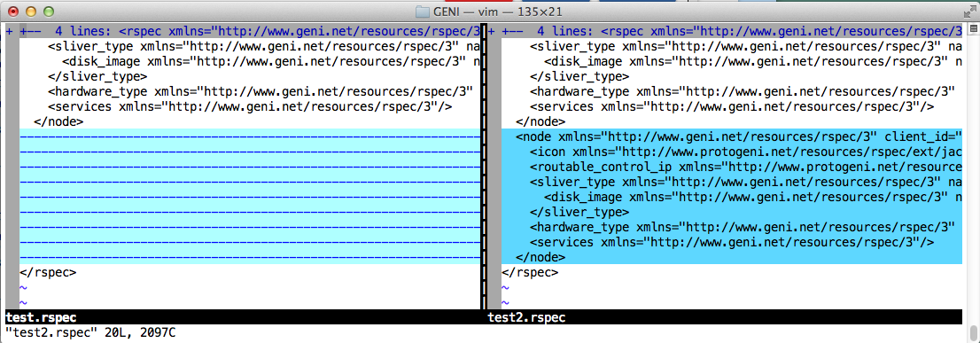Expand the fold marker in test.rspec pane
Image resolution: width=980 pixels, height=343 pixels.
[10, 31]
